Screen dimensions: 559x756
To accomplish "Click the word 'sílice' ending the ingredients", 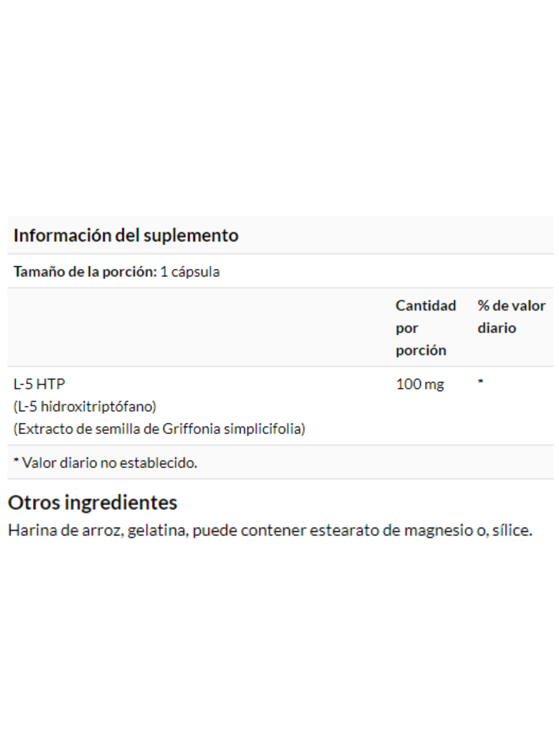I will [510, 530].
